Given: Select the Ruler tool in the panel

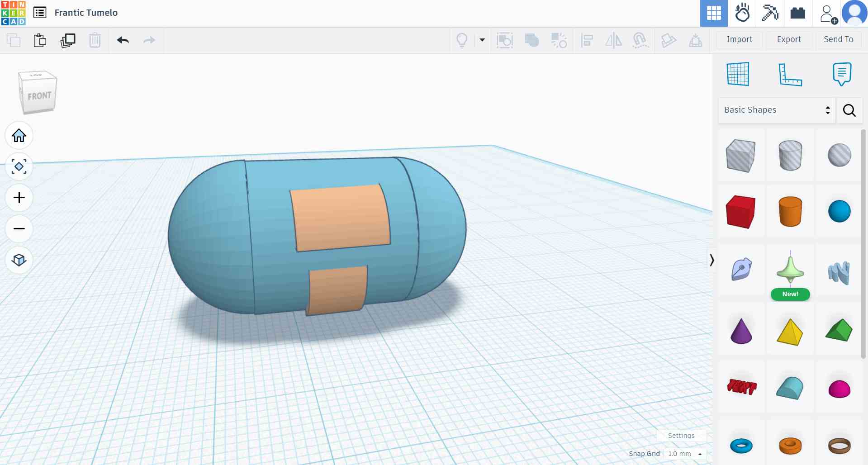Looking at the screenshot, I should point(790,74).
